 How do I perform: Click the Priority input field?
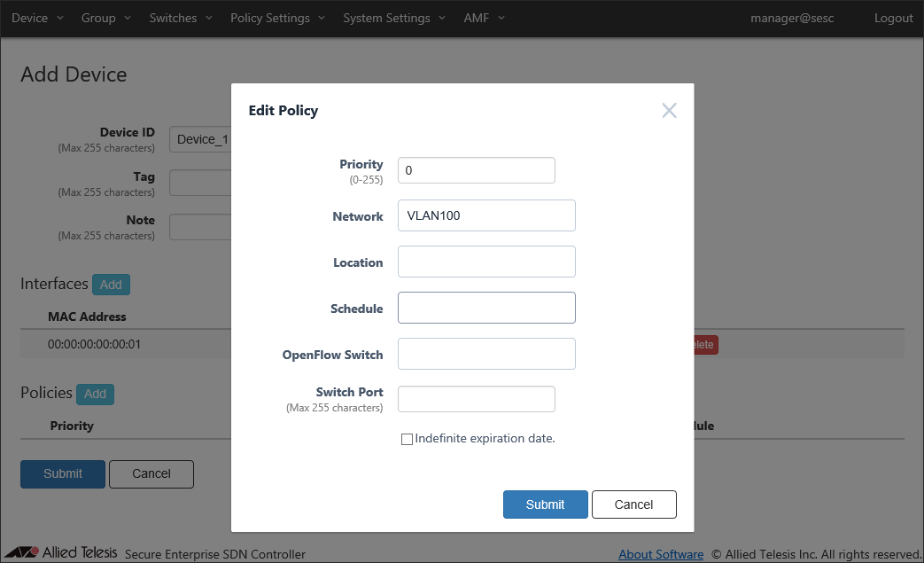(476, 170)
